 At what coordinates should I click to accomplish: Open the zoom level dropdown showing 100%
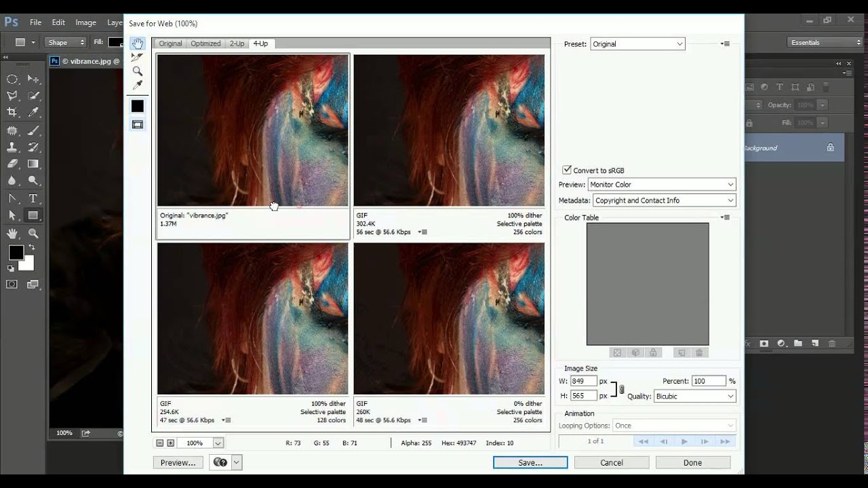coord(218,443)
